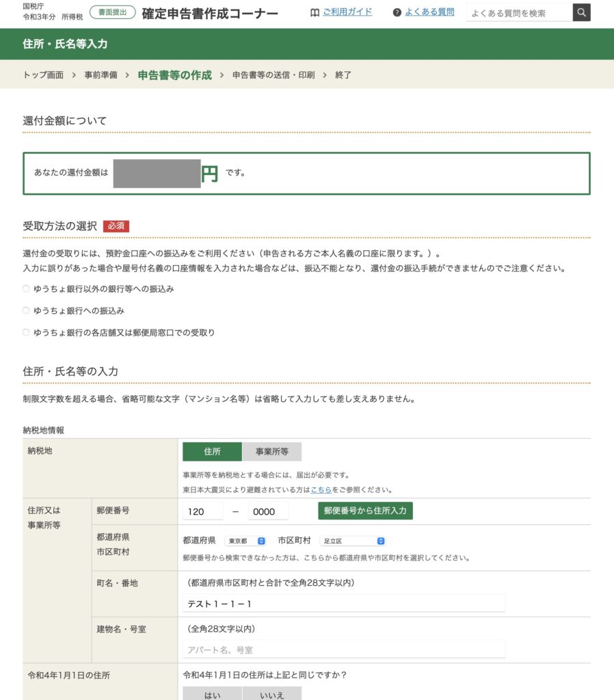Click the first postal code field 120

coord(203,511)
